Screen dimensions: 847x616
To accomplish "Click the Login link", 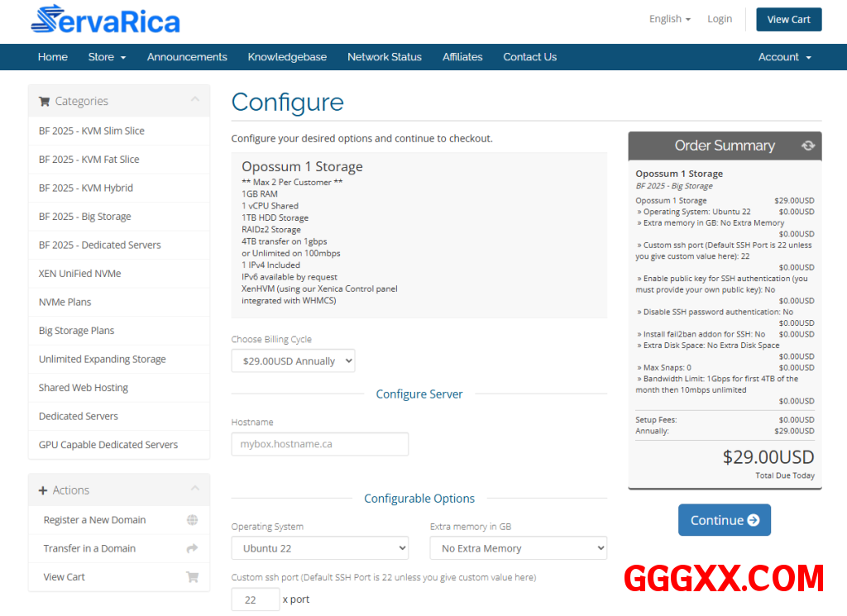I will tap(719, 19).
